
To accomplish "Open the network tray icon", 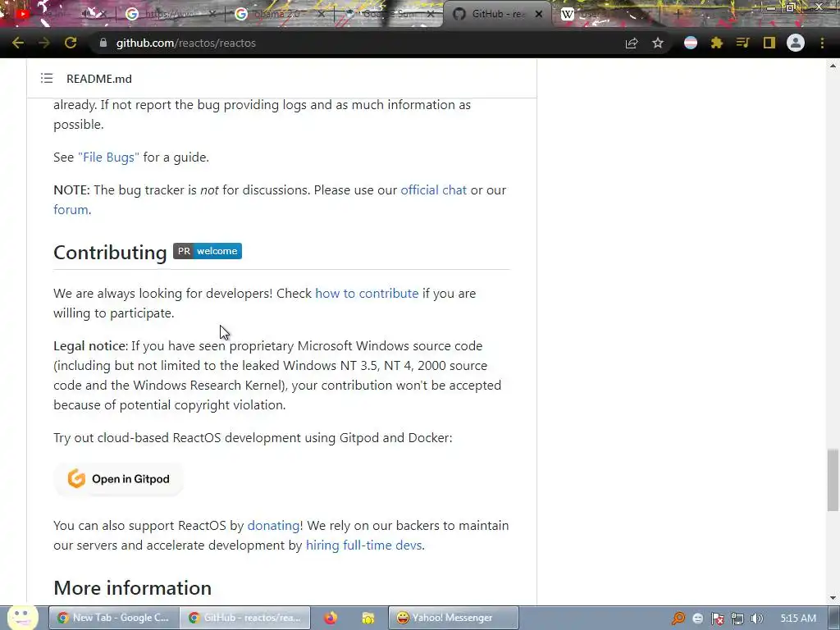I will [737, 619].
